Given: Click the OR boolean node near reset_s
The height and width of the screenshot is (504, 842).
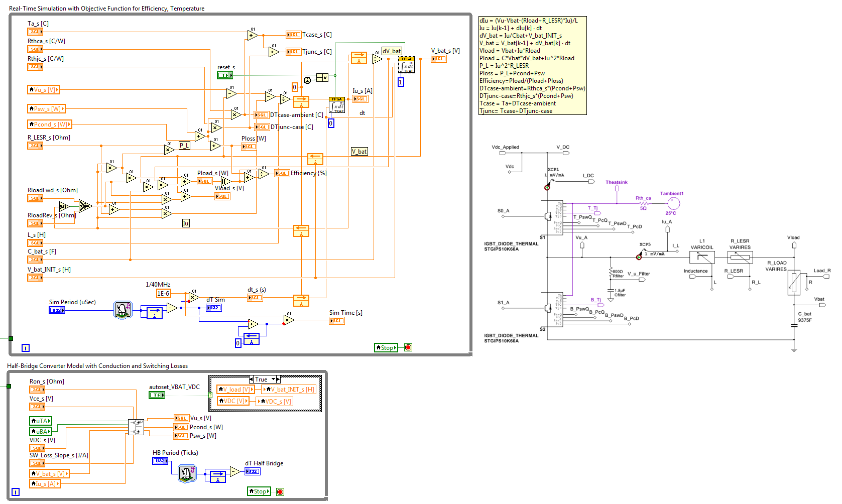Looking at the screenshot, I should (x=322, y=78).
